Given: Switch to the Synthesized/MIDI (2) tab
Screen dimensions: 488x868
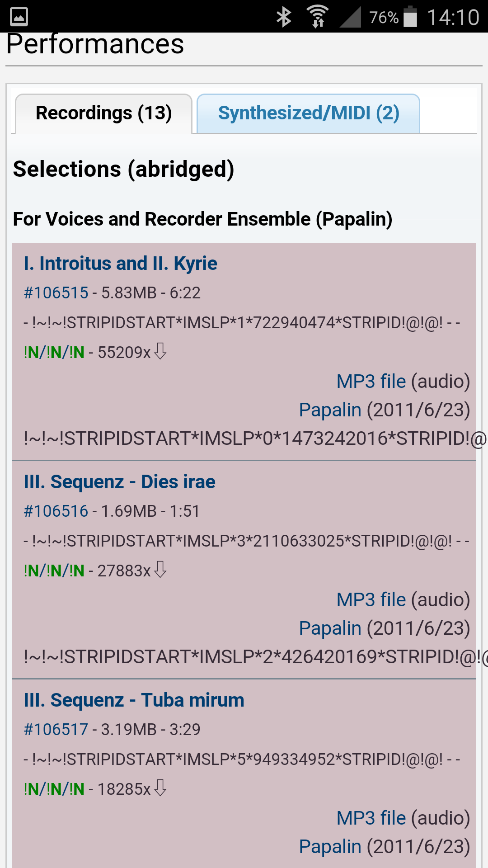Looking at the screenshot, I should (x=309, y=113).
